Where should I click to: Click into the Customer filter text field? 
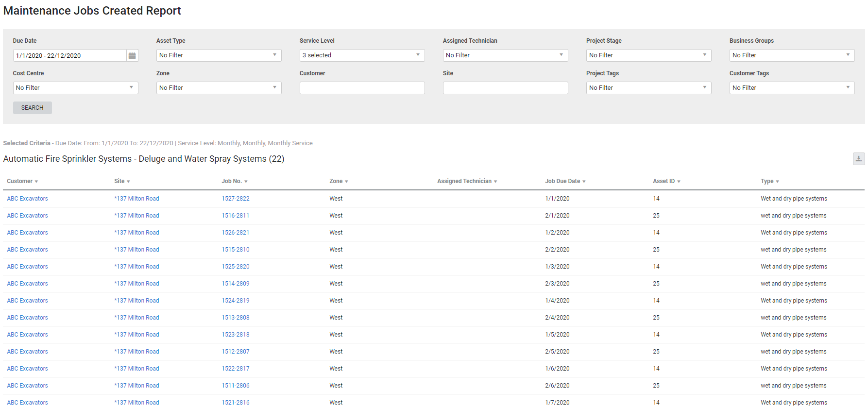tap(362, 88)
